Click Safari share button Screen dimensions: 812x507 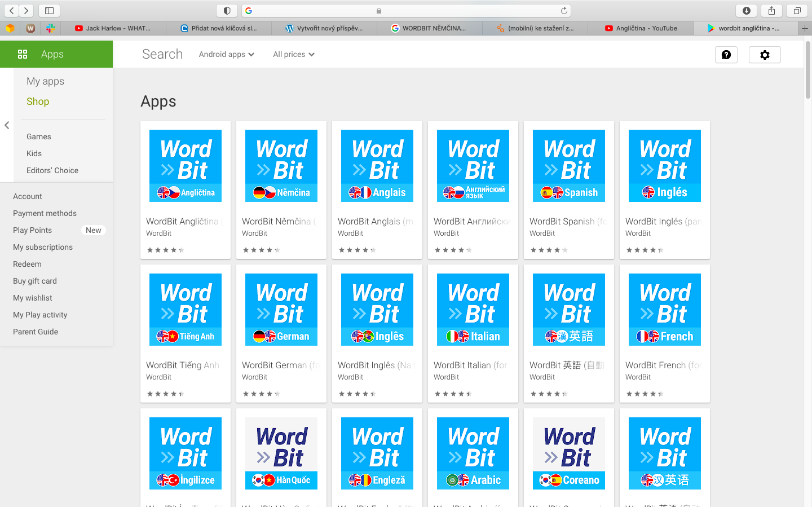pyautogui.click(x=771, y=11)
